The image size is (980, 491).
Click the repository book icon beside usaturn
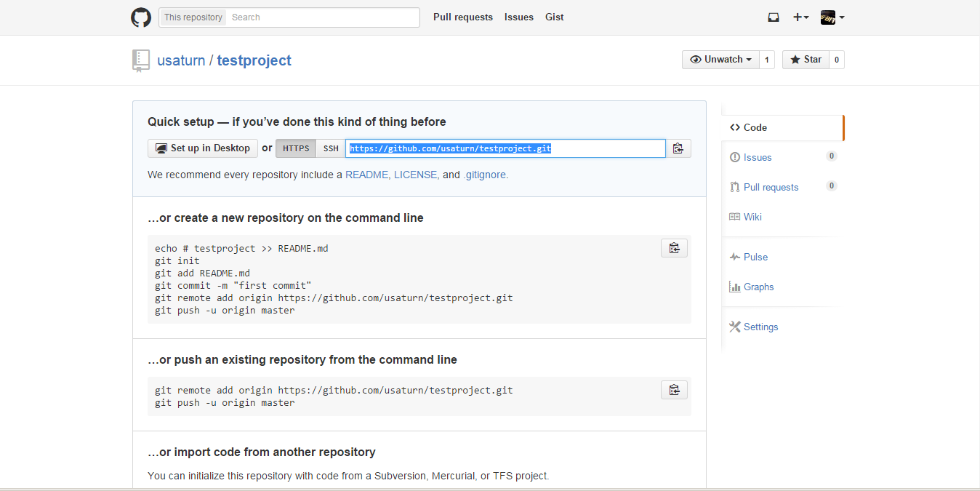point(141,60)
